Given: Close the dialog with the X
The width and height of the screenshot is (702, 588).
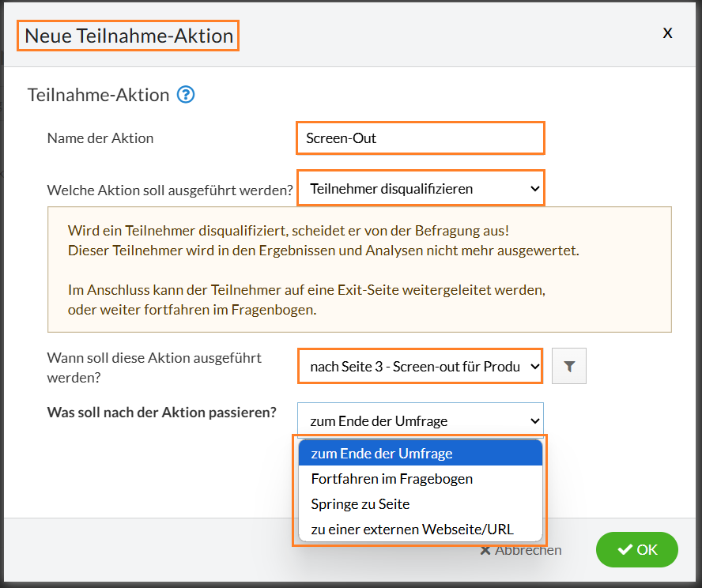Looking at the screenshot, I should pos(667,32).
